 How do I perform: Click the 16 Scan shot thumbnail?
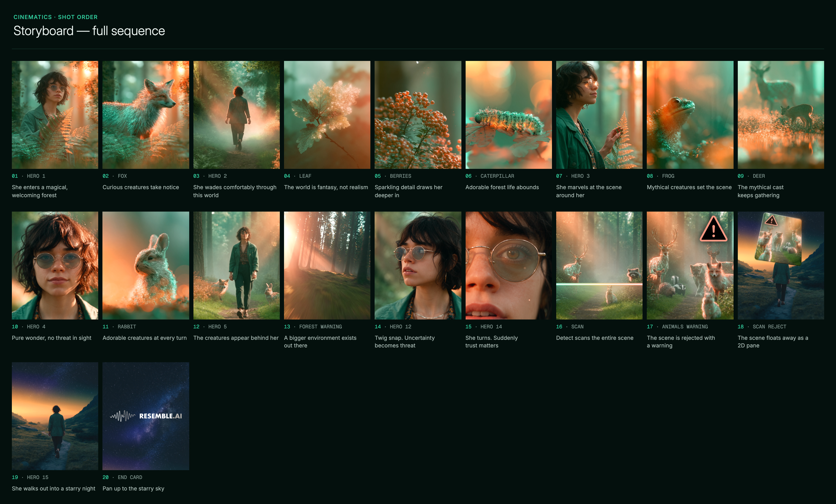[599, 266]
